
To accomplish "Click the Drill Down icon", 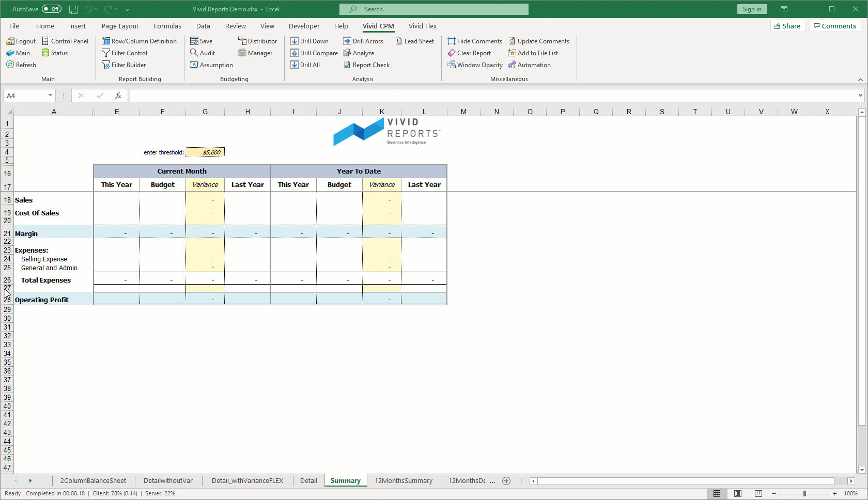I will [295, 41].
